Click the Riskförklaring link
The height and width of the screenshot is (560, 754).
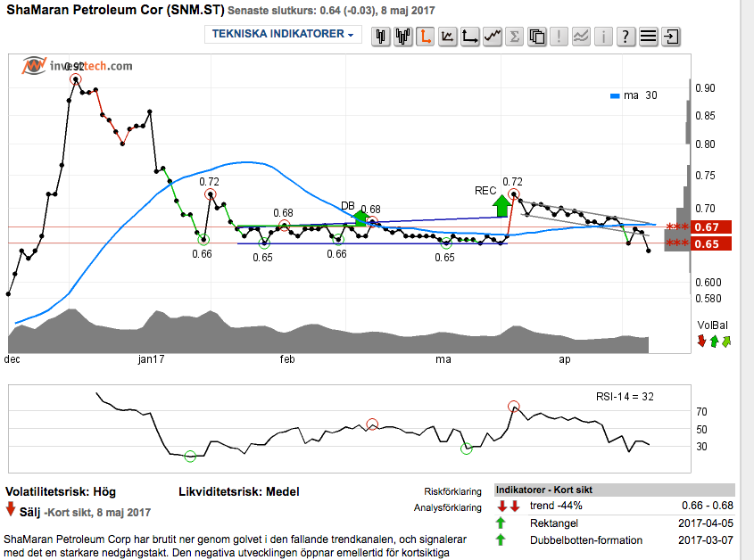pyautogui.click(x=452, y=491)
